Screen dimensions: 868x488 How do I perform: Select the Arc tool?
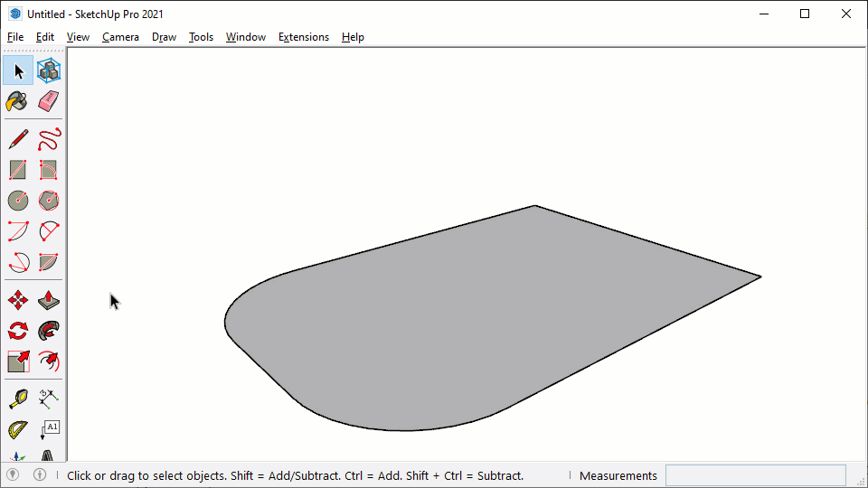point(18,230)
